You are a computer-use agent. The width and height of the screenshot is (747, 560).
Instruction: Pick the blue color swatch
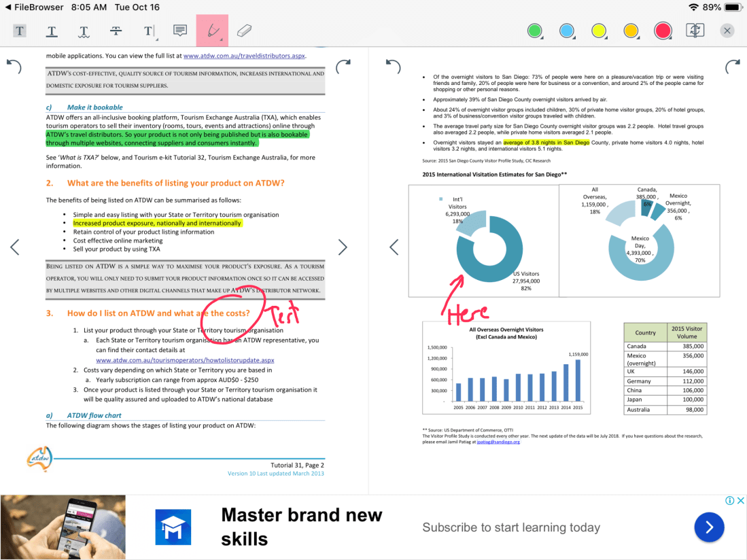tap(567, 31)
